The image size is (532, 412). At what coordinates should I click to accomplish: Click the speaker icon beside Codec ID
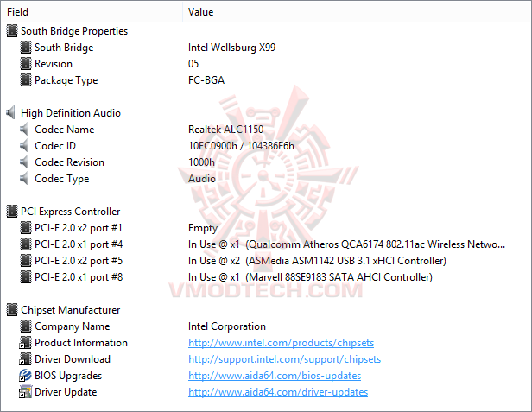25,146
